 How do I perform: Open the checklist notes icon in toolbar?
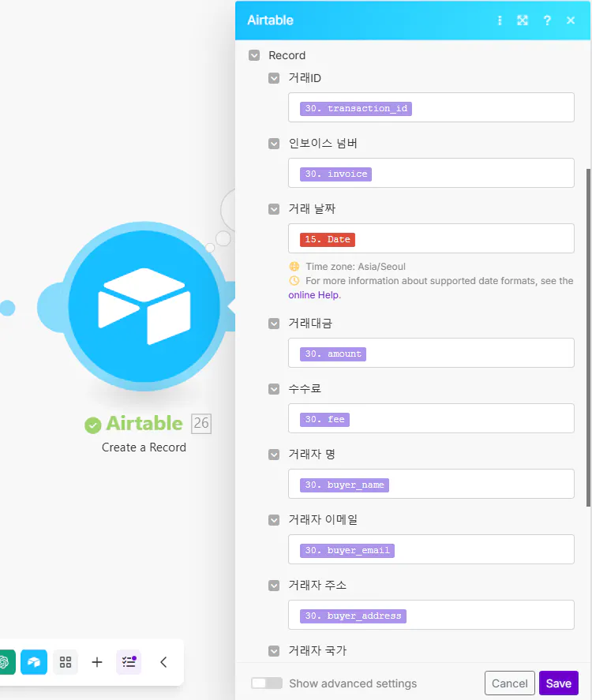[129, 661]
